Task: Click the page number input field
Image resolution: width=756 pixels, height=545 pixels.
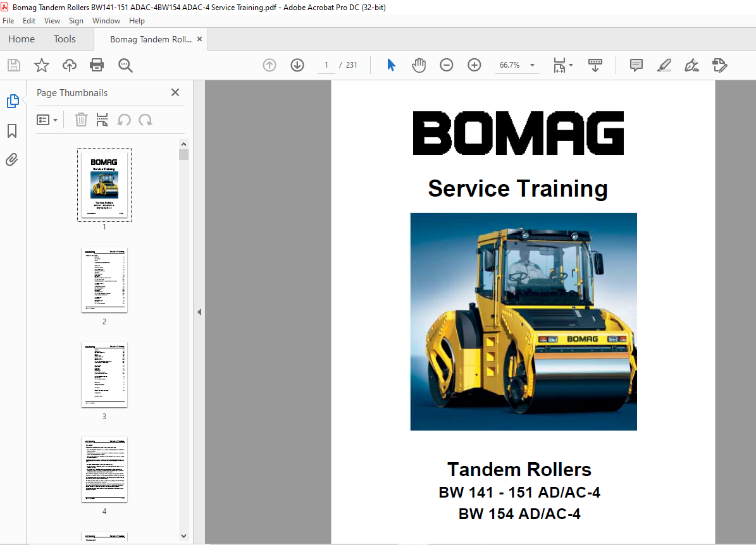Action: [x=326, y=65]
